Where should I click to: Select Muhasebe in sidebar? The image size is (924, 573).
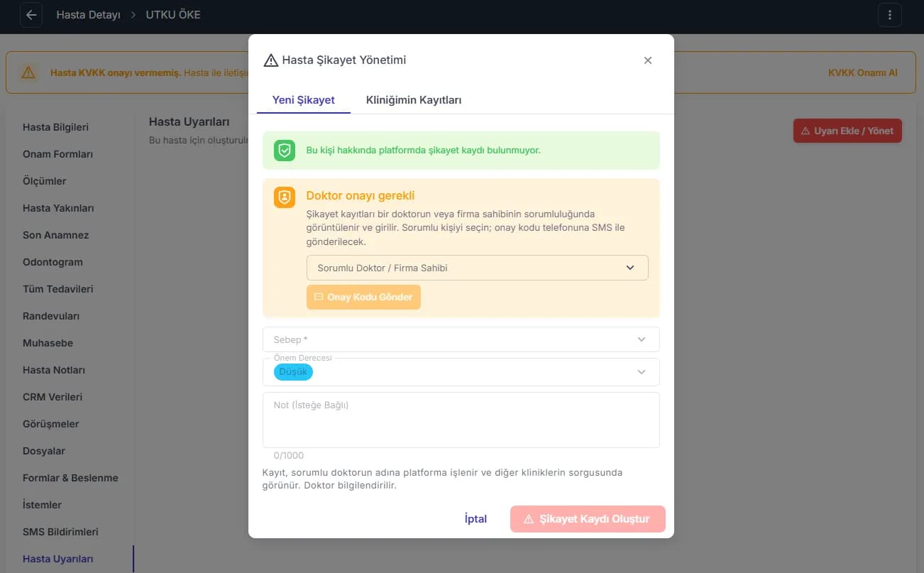coord(48,343)
